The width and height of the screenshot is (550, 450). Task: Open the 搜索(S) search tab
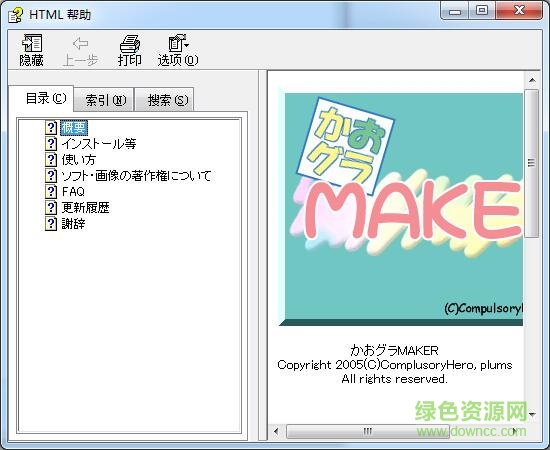click(164, 100)
